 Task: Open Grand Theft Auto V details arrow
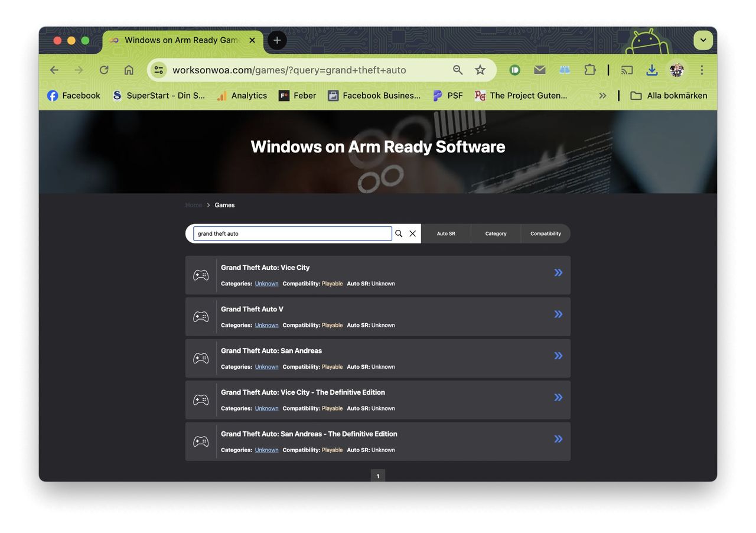click(x=558, y=314)
